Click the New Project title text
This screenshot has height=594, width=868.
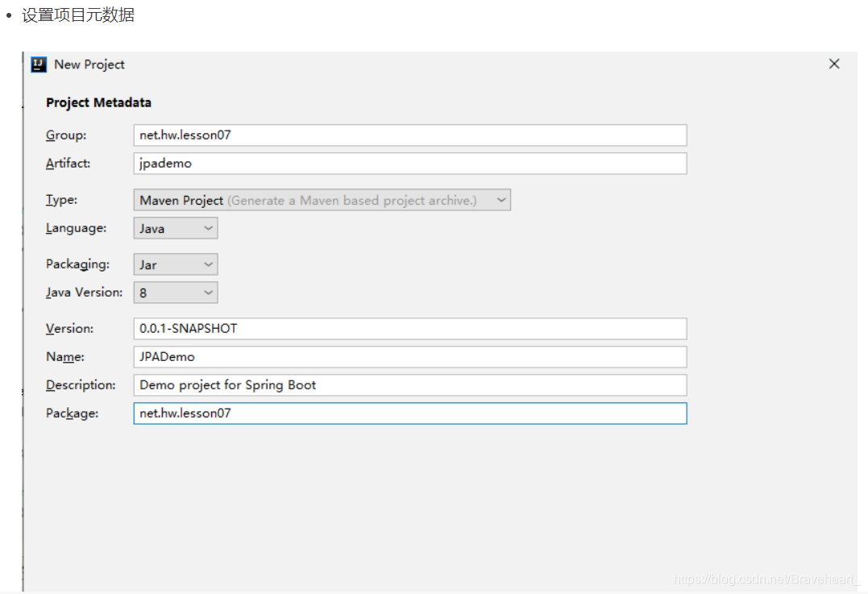click(89, 64)
